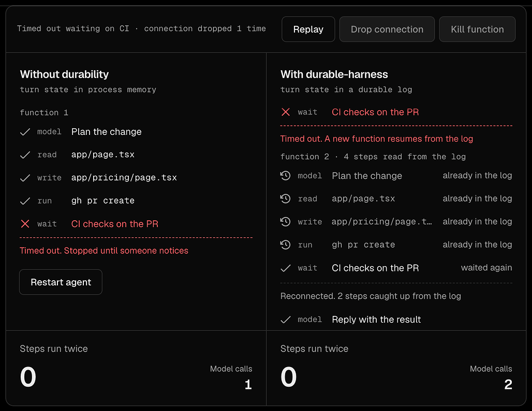Click history icon beside replayed 'run gh pr create'
Screen dimensions: 532x411
[x=285, y=245]
